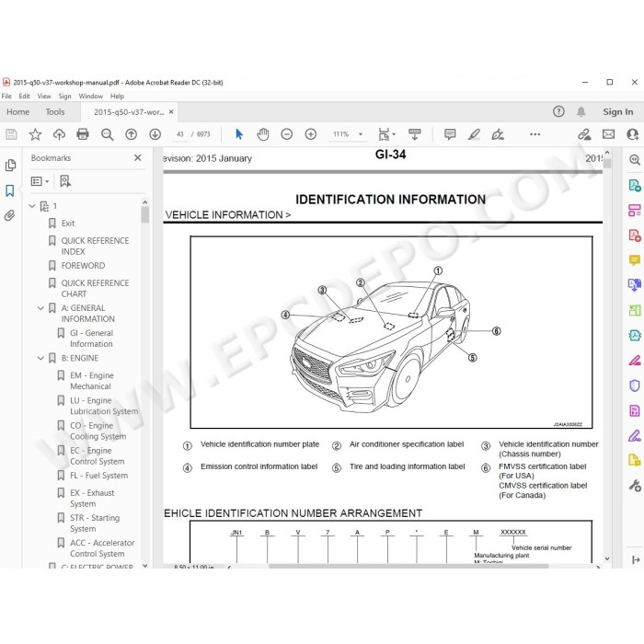
Task: Open the Protect shield tool
Action: (635, 385)
